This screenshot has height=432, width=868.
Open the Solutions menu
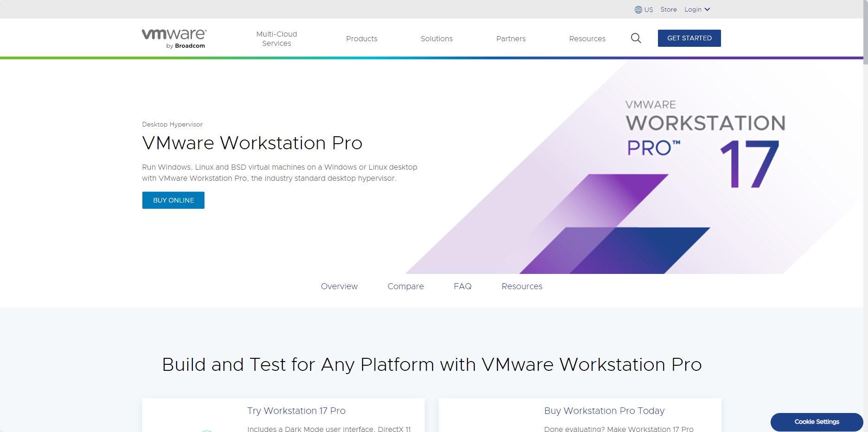click(437, 39)
